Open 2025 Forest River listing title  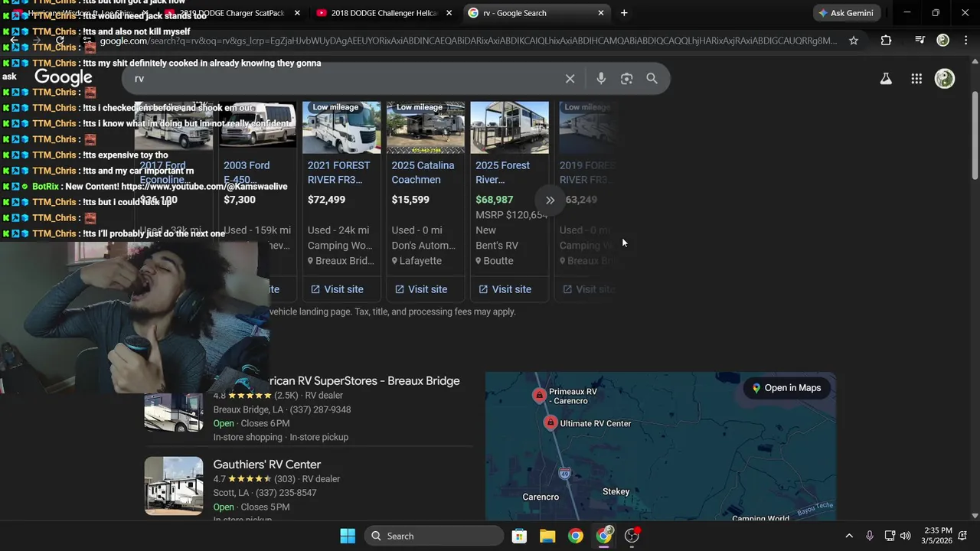tap(503, 172)
